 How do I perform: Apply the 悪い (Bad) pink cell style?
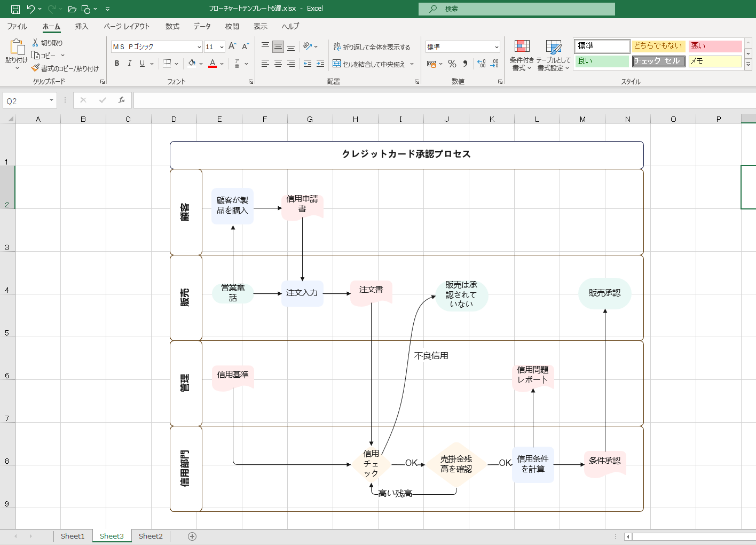tap(715, 46)
